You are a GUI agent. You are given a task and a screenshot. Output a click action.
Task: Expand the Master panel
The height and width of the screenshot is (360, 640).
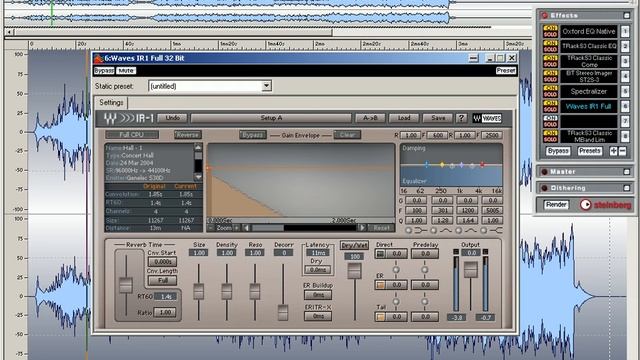627,172
